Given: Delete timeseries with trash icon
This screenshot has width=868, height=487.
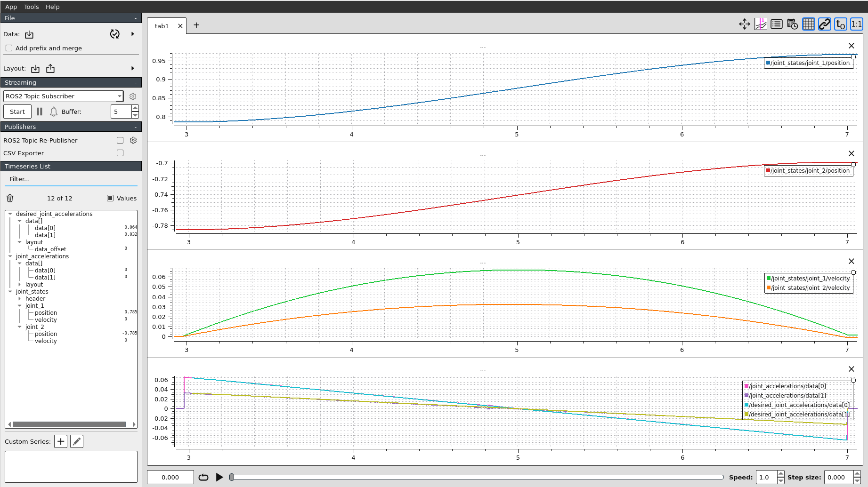Looking at the screenshot, I should [x=10, y=198].
